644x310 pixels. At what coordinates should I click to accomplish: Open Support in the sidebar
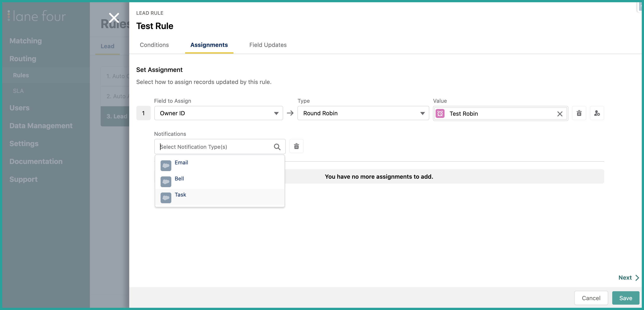[23, 179]
